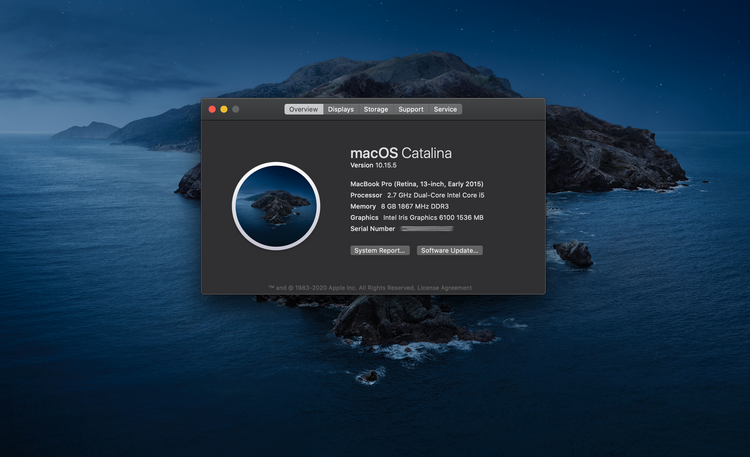Click the macOS Catalina title
The image size is (750, 457).
tap(401, 153)
